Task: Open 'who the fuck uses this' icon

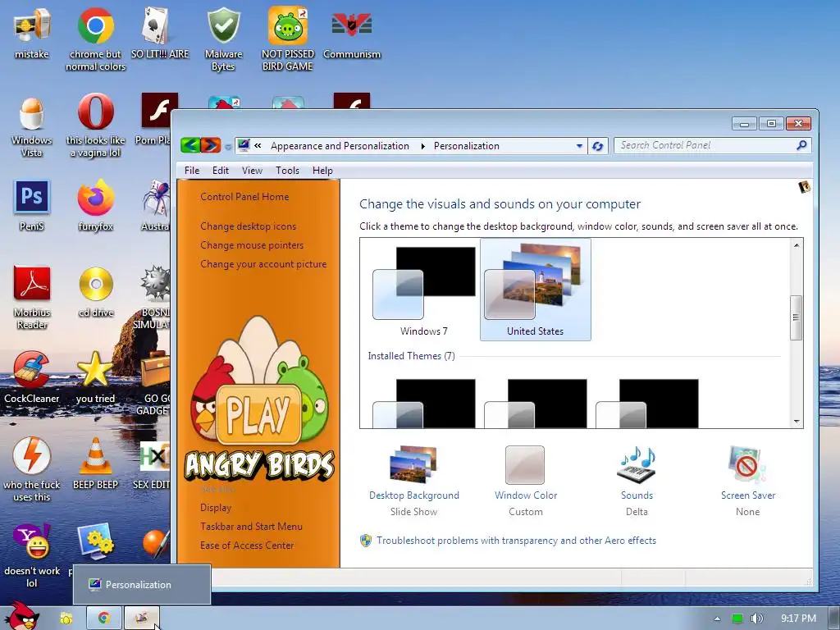Action: (x=32, y=470)
